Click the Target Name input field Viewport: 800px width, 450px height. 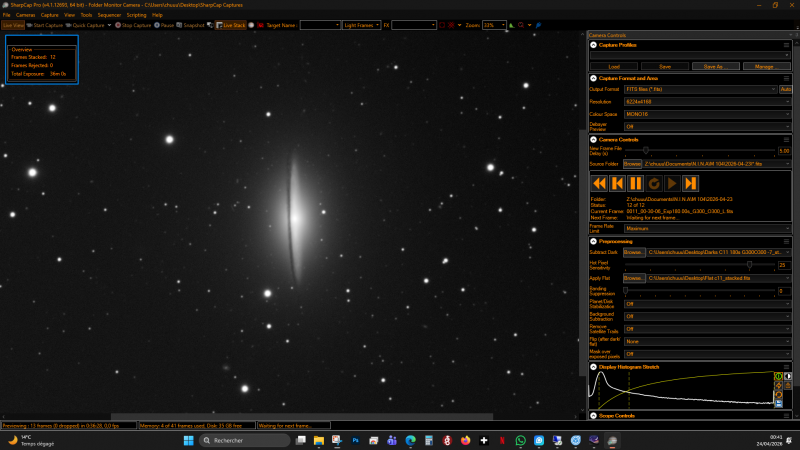click(x=320, y=25)
